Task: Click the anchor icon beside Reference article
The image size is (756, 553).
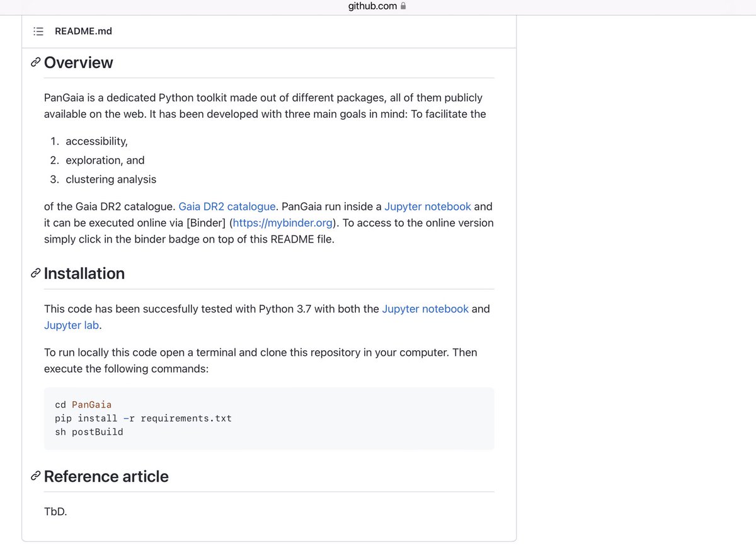Action: click(36, 477)
